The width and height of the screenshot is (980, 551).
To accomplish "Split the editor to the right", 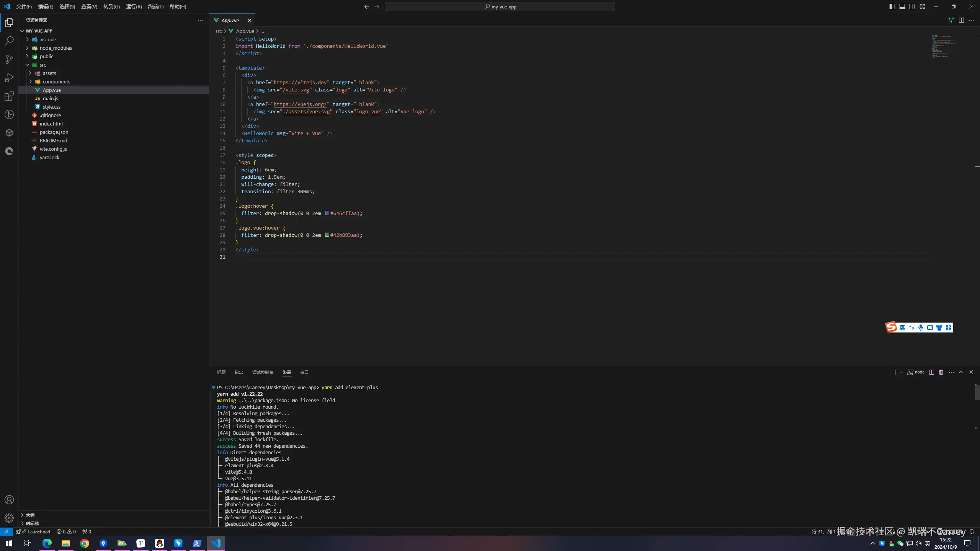I will pyautogui.click(x=961, y=20).
